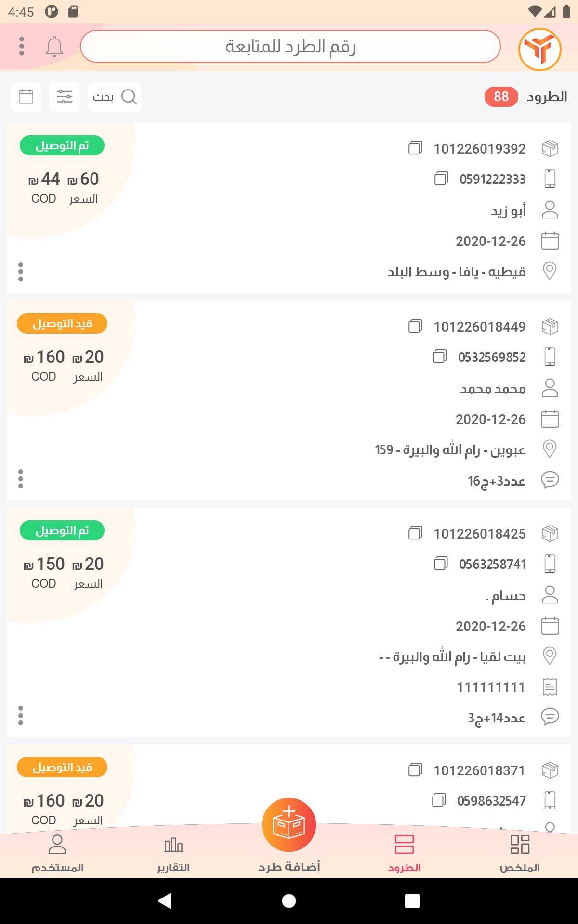
Task: Focus the parcel tracking number field
Action: (290, 46)
